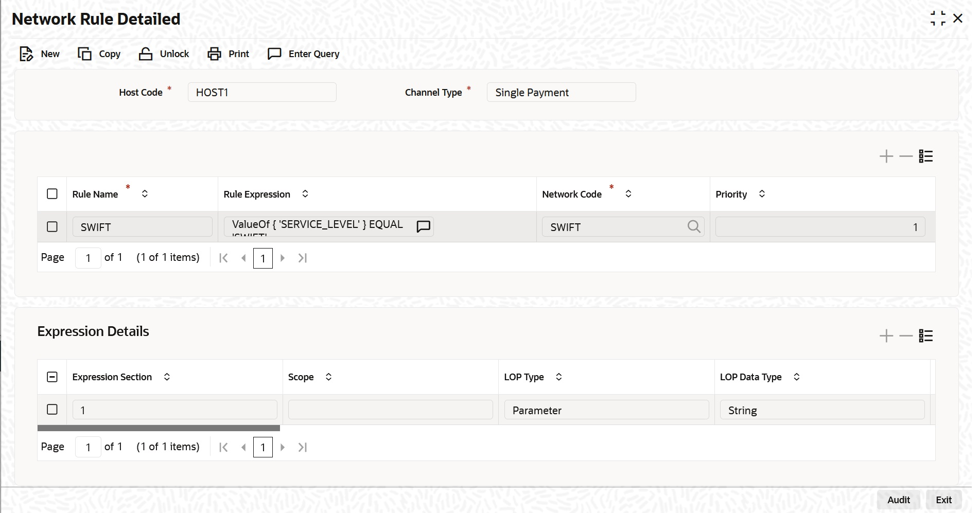
Task: Go to last page of rules table
Action: (303, 258)
